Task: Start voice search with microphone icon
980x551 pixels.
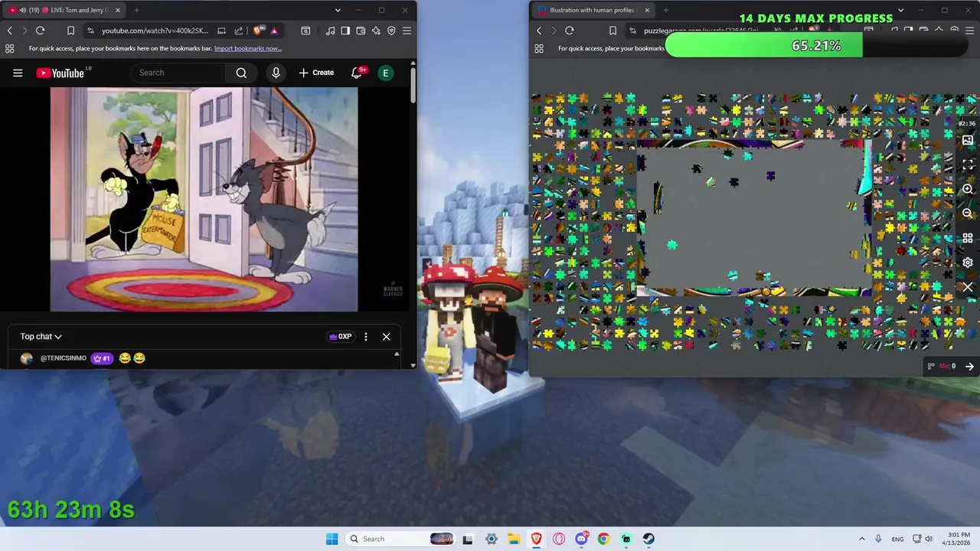Action: click(x=276, y=73)
